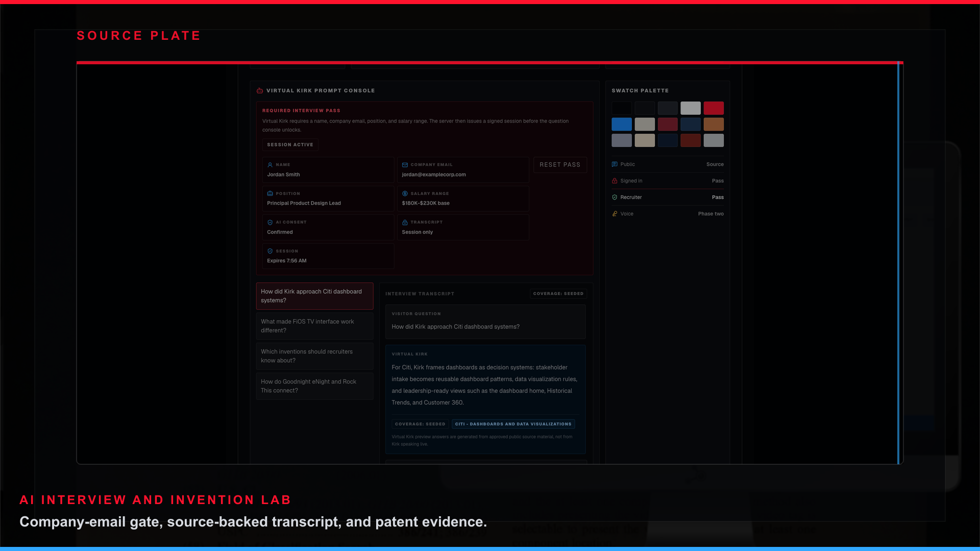Click the Public row chat icon

point(615,164)
